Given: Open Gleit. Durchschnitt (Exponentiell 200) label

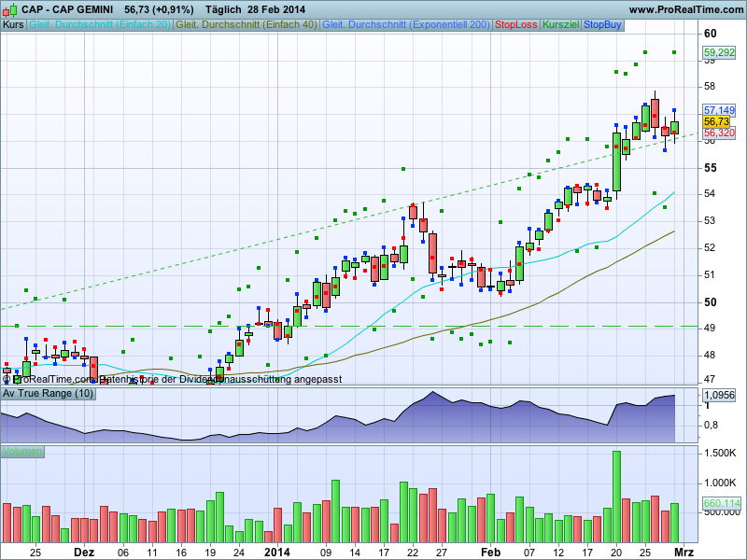Looking at the screenshot, I should (x=406, y=25).
